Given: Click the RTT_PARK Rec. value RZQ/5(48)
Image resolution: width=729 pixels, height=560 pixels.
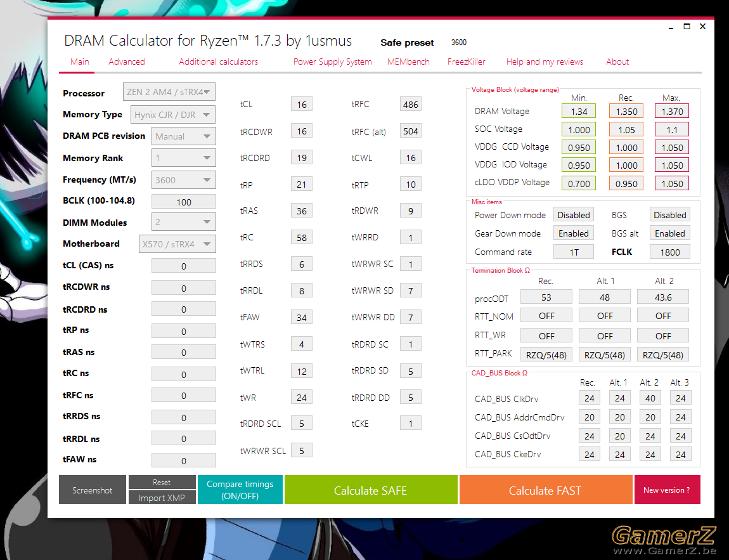Looking at the screenshot, I should click(x=546, y=355).
